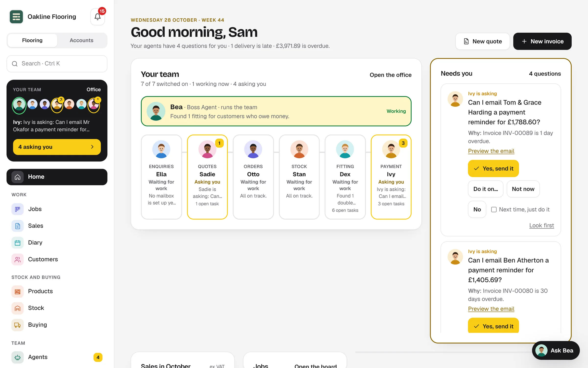Open Ivy's Payment agent card

391,177
